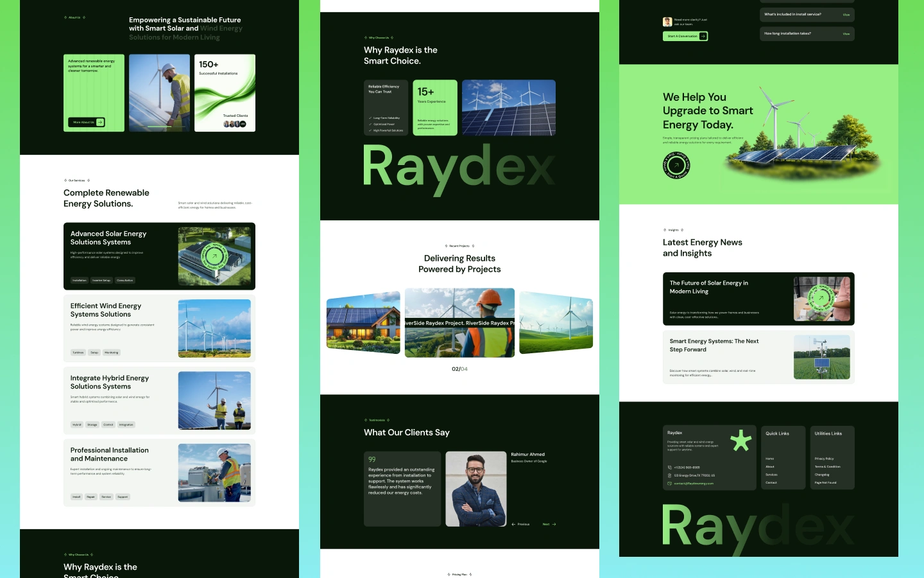Expand "What's included in install service?" via View
The height and width of the screenshot is (578, 924).
(846, 15)
